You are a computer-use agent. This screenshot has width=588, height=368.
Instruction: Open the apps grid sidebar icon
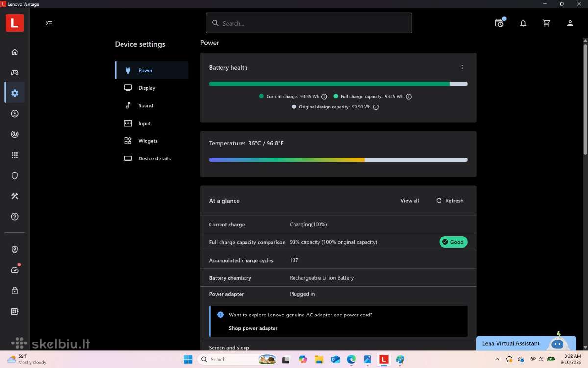pyautogui.click(x=15, y=155)
